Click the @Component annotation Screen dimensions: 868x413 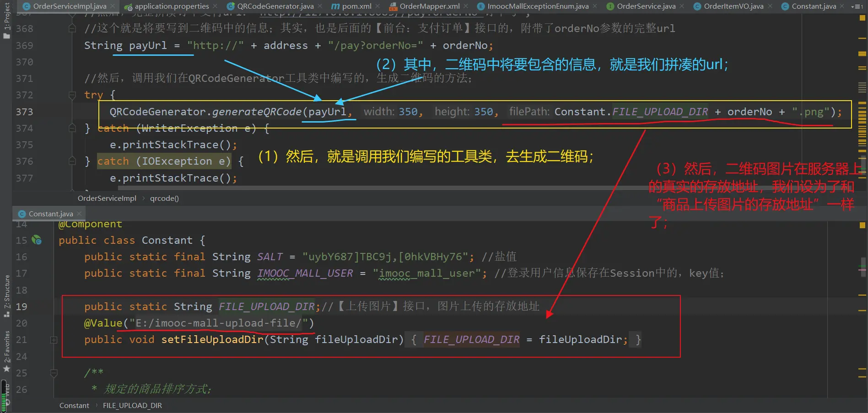(90, 224)
